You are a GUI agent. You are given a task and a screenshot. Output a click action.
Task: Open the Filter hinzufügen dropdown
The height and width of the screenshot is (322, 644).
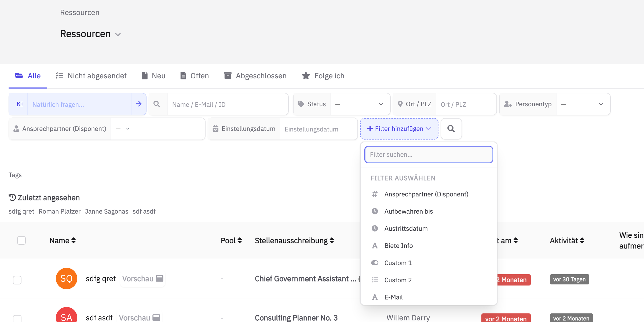[x=399, y=129]
